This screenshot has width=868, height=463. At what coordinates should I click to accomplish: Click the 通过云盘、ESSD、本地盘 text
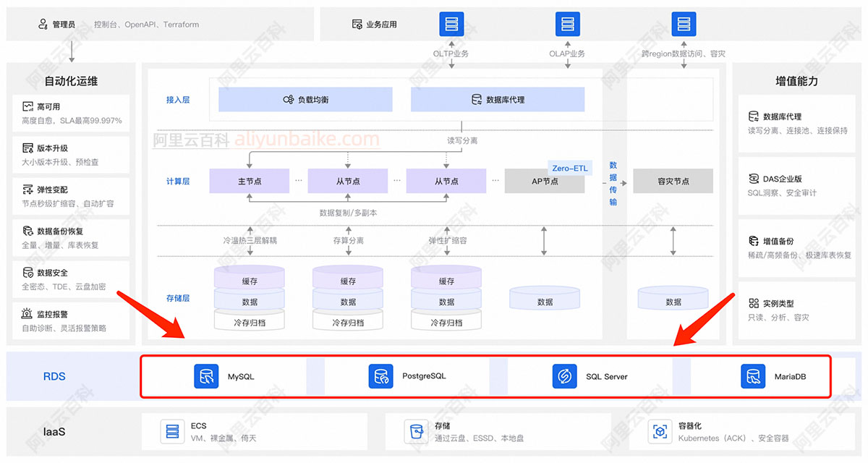coord(479,438)
